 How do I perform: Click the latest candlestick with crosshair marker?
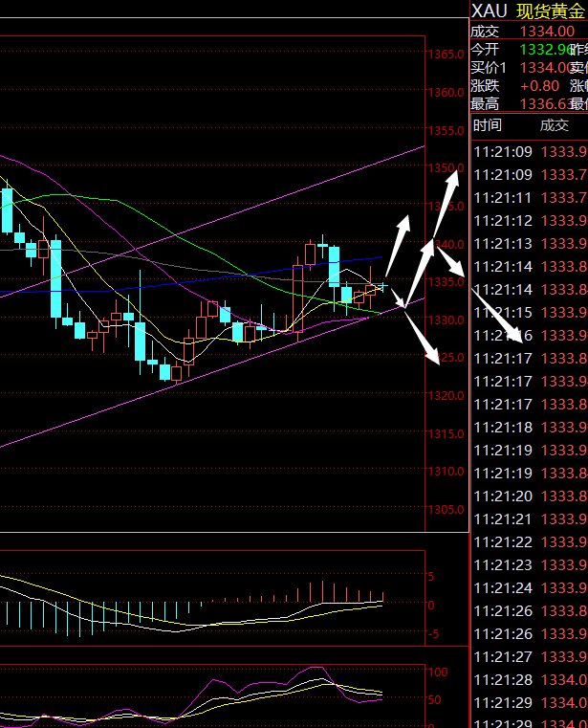coord(383,285)
